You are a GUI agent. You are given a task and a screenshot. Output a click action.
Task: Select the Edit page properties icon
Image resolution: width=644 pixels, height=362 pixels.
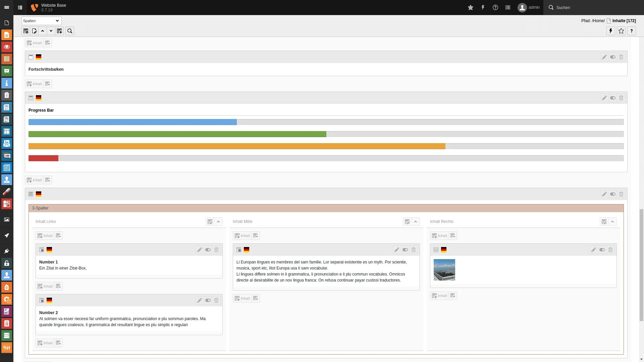click(x=34, y=31)
